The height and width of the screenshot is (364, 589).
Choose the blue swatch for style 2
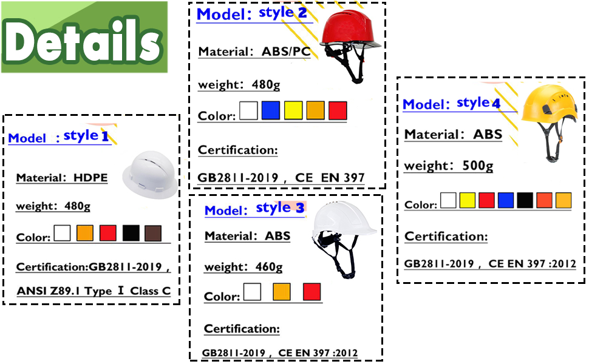click(271, 110)
